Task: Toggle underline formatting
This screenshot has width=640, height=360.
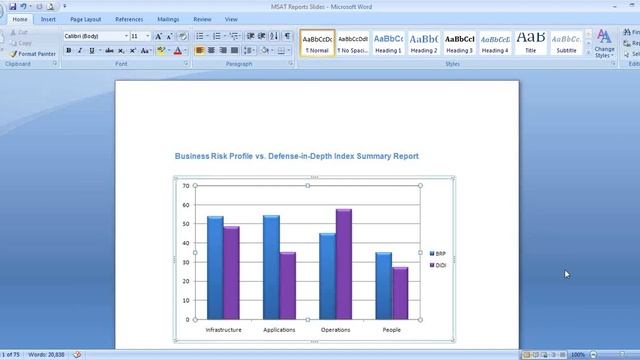Action: [91, 51]
